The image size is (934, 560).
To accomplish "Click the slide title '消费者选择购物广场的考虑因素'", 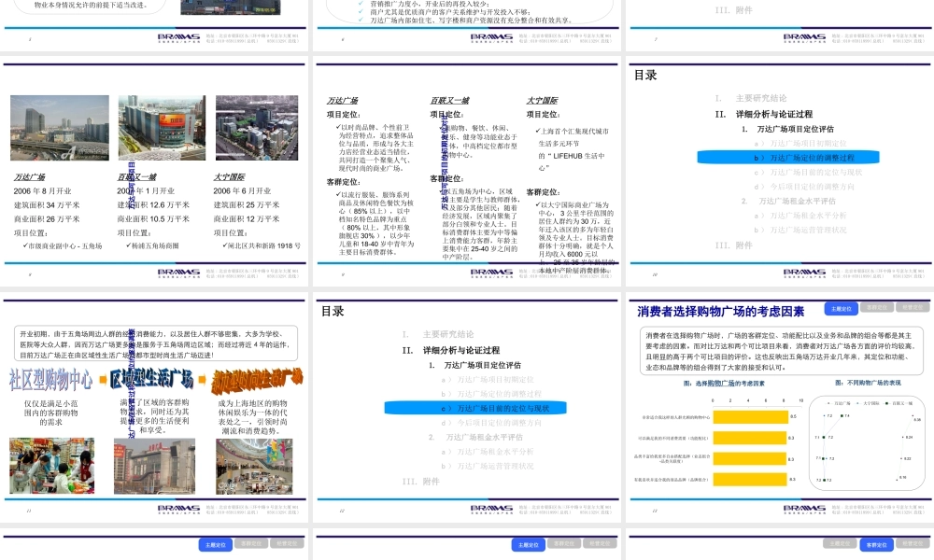I will (x=721, y=311).
